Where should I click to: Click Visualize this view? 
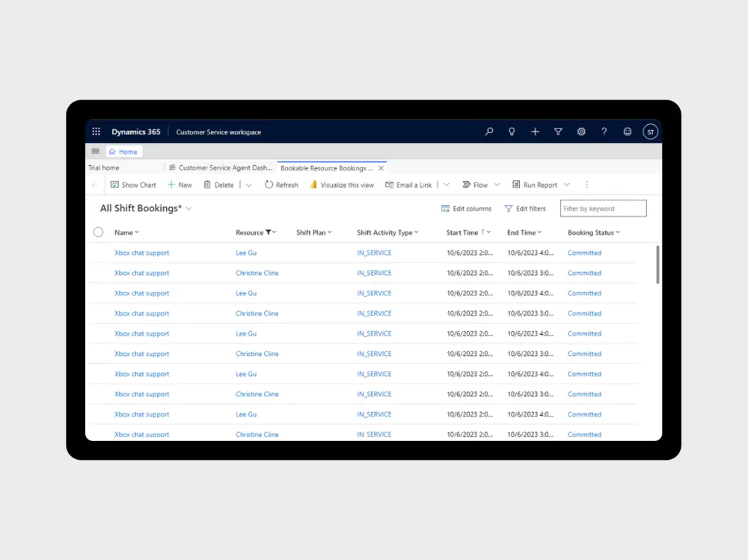[342, 185]
